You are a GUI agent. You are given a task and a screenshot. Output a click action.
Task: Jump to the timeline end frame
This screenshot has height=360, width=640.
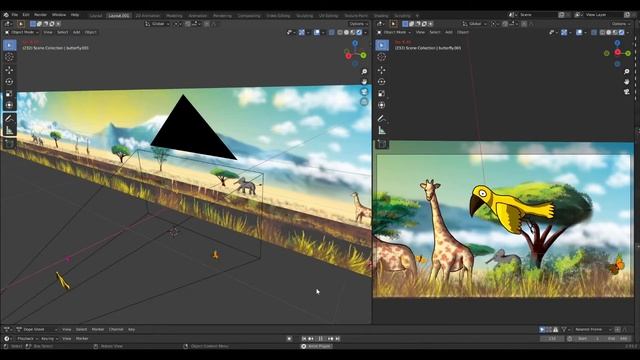[x=338, y=339]
